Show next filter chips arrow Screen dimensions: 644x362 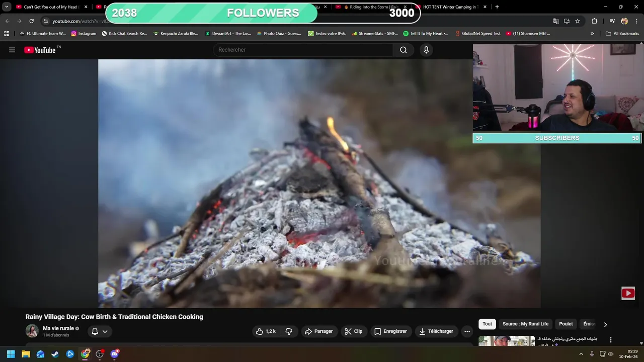click(605, 324)
